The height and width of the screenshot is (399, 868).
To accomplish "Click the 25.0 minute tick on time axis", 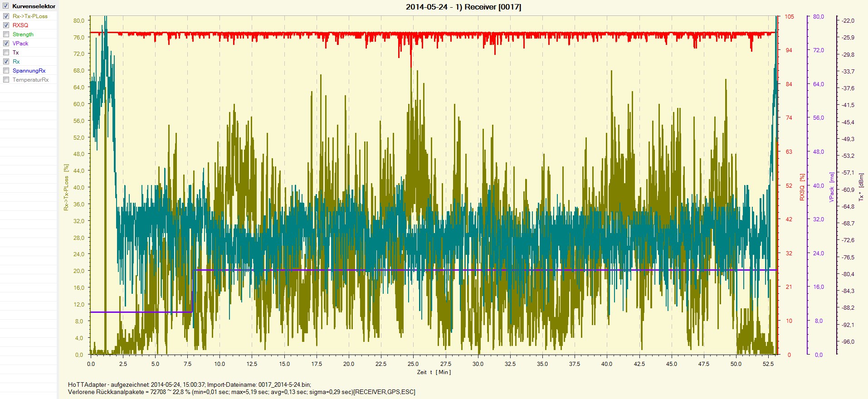I will [x=413, y=364].
